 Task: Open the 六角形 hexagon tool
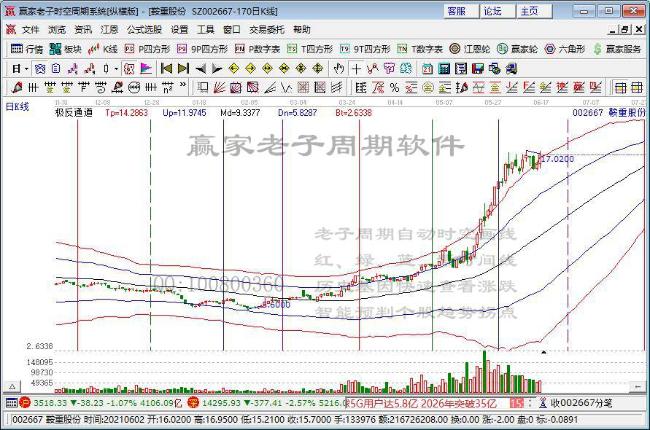[x=565, y=49]
